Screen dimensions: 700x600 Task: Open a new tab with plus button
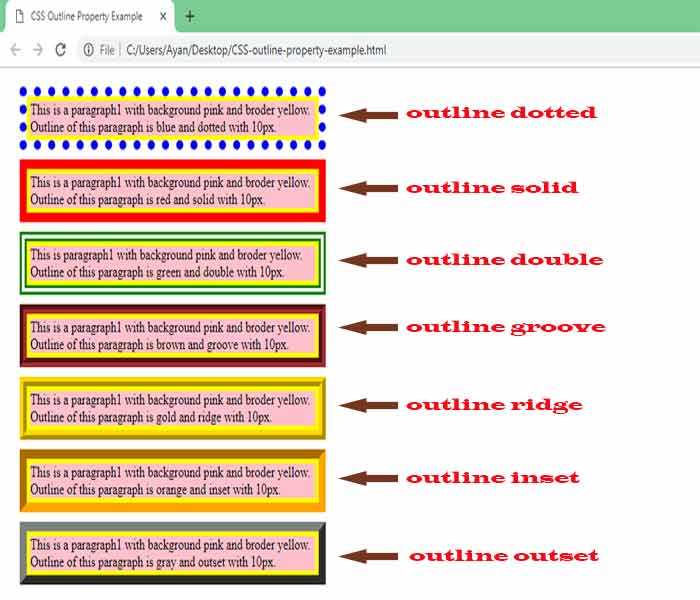point(190,16)
